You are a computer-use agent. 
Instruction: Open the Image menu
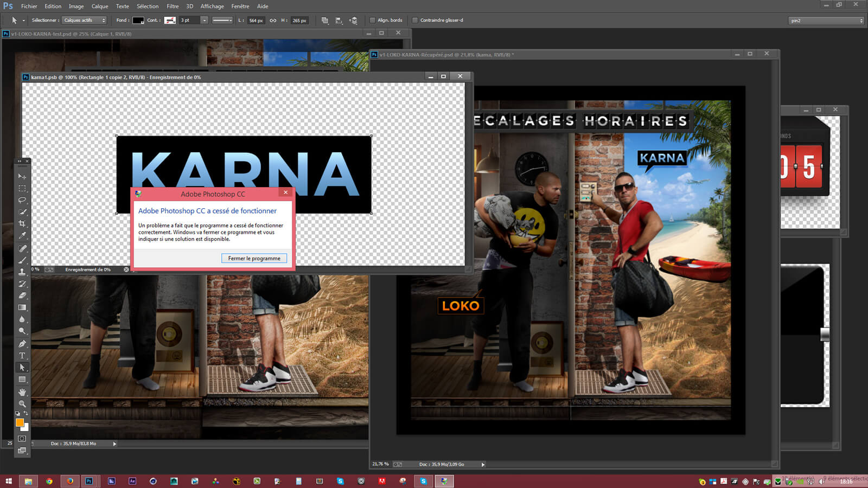[x=76, y=6]
